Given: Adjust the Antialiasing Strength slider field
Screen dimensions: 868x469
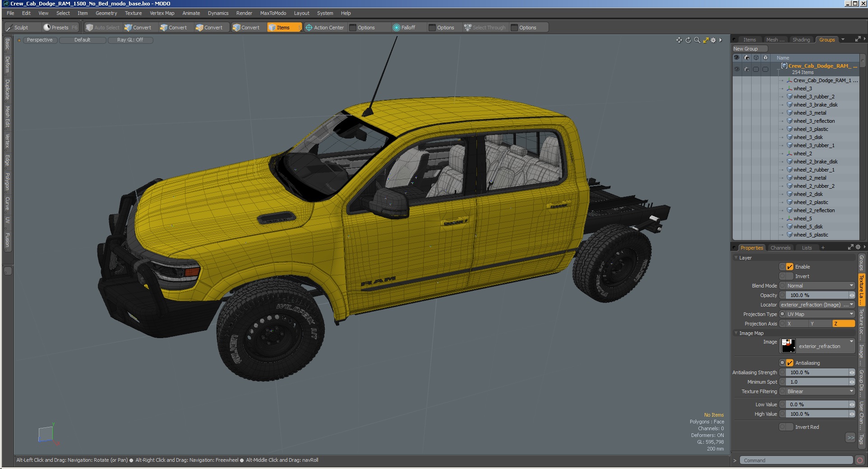Looking at the screenshot, I should coord(820,372).
